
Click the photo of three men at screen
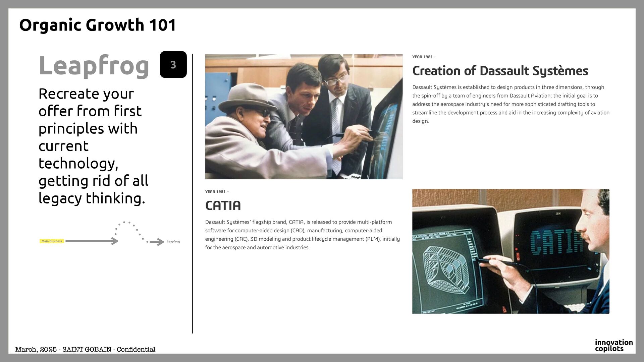304,117
